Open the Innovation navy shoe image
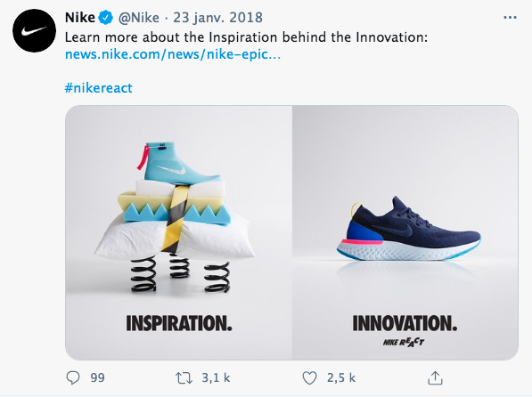This screenshot has width=532, height=397. [405, 232]
